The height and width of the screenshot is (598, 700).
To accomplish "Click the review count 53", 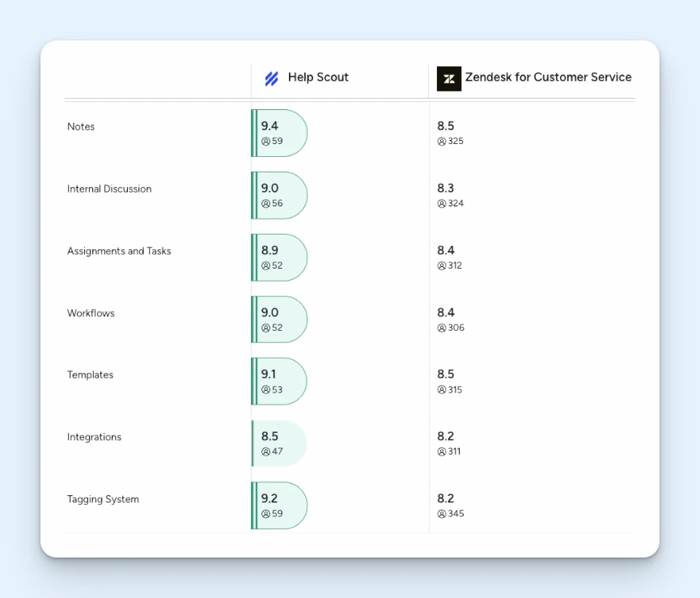I will [x=278, y=389].
